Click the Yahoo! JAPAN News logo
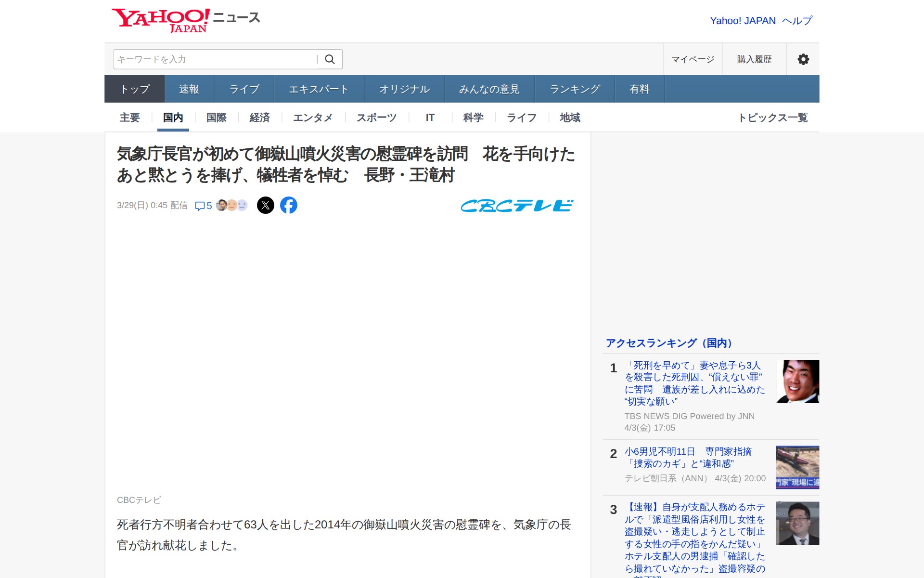924x578 pixels. tap(186, 21)
